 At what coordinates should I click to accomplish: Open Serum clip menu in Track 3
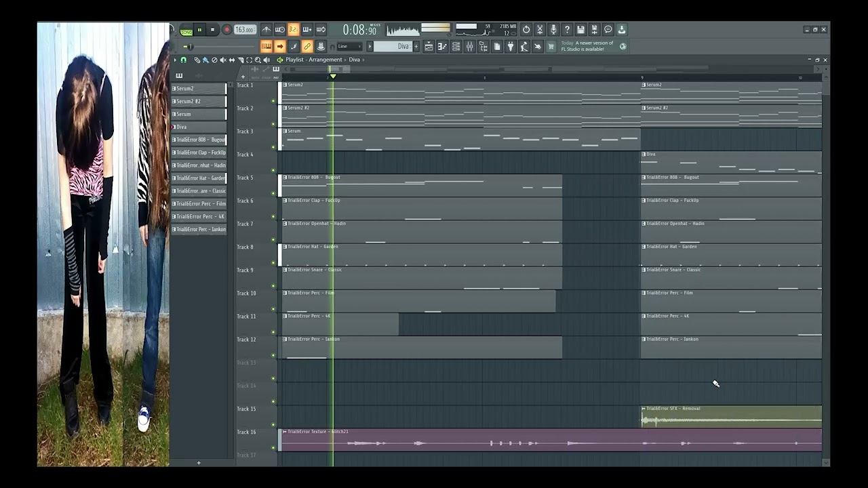point(285,131)
